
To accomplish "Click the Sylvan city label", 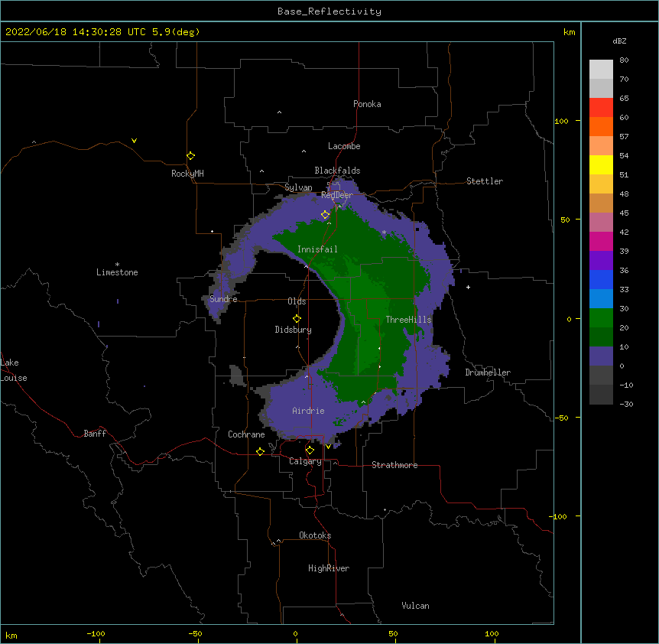I will [298, 187].
